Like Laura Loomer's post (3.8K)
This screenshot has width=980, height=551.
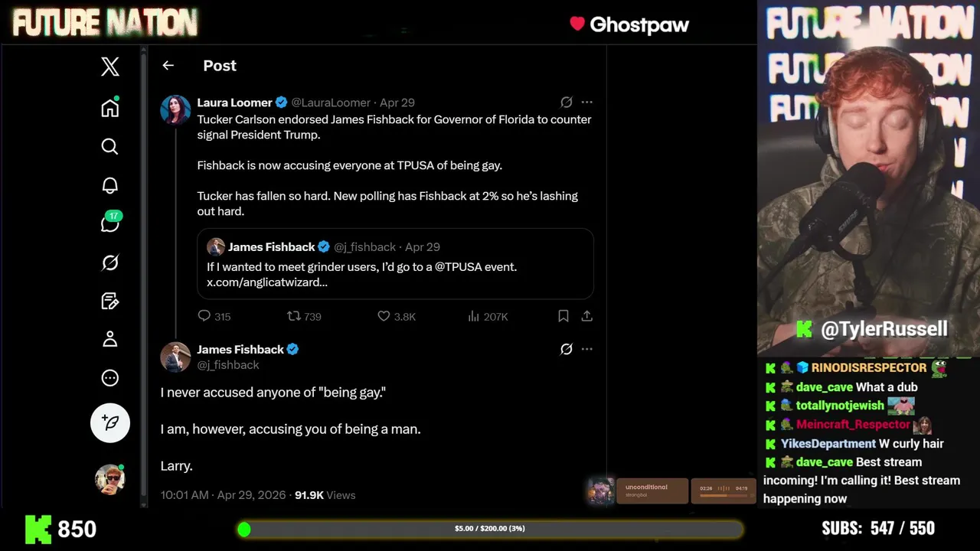coord(397,316)
